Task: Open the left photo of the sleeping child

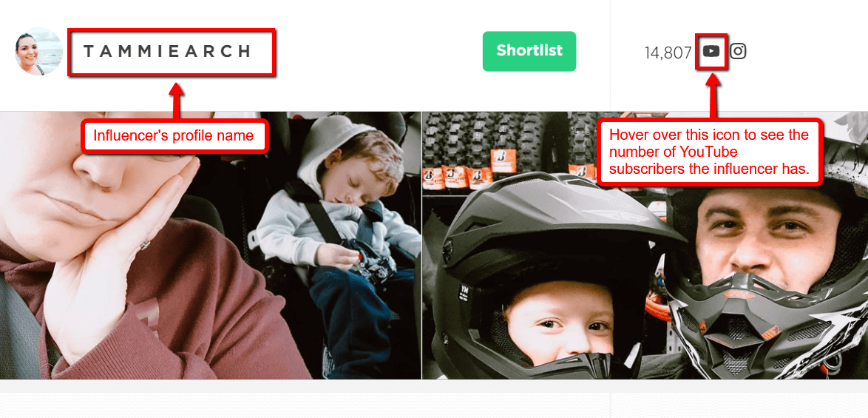Action: tap(211, 246)
